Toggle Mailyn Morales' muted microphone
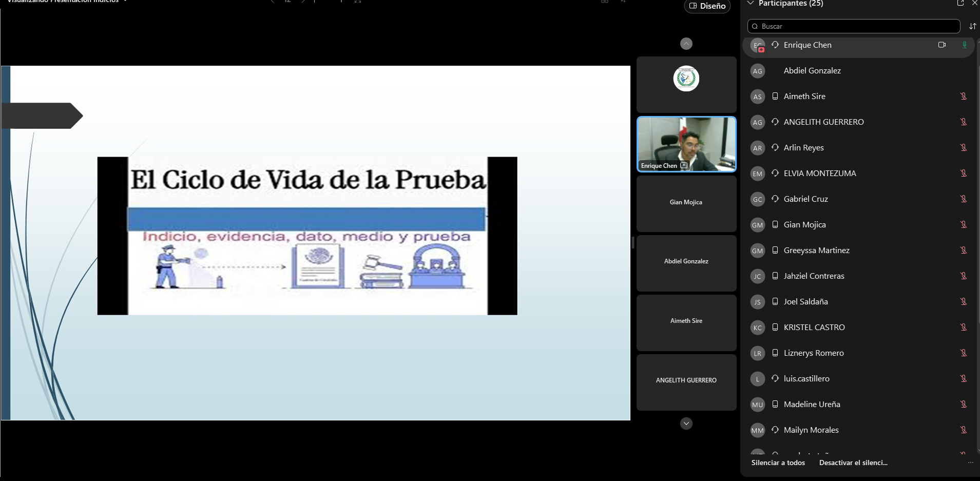This screenshot has width=980, height=481. coord(964,430)
